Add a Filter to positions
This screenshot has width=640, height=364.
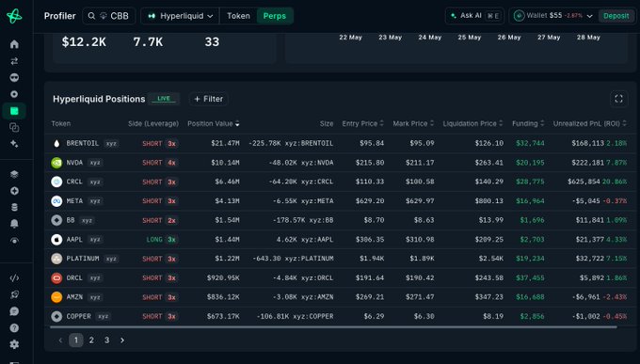click(208, 99)
